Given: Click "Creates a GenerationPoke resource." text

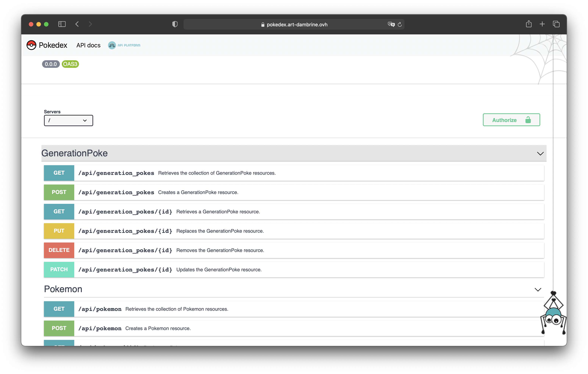Looking at the screenshot, I should (x=198, y=192).
